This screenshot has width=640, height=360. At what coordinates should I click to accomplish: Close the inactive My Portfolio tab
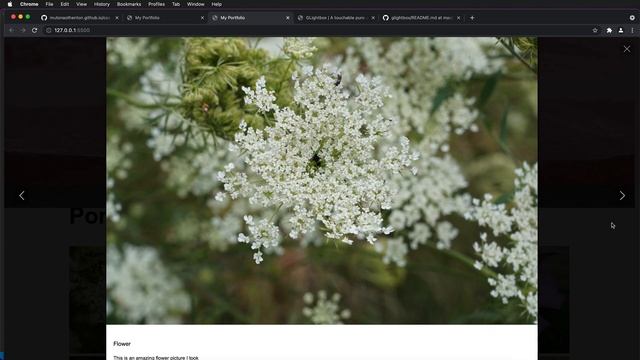(202, 18)
